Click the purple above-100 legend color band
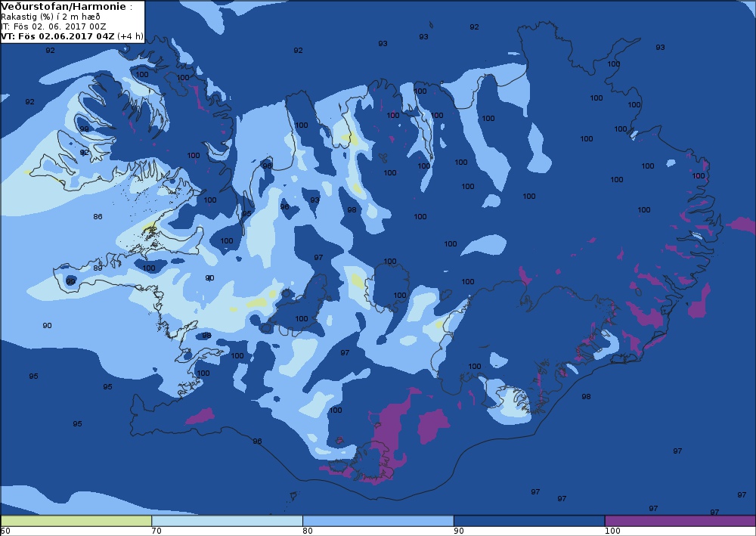The height and width of the screenshot is (536, 756). [x=680, y=521]
